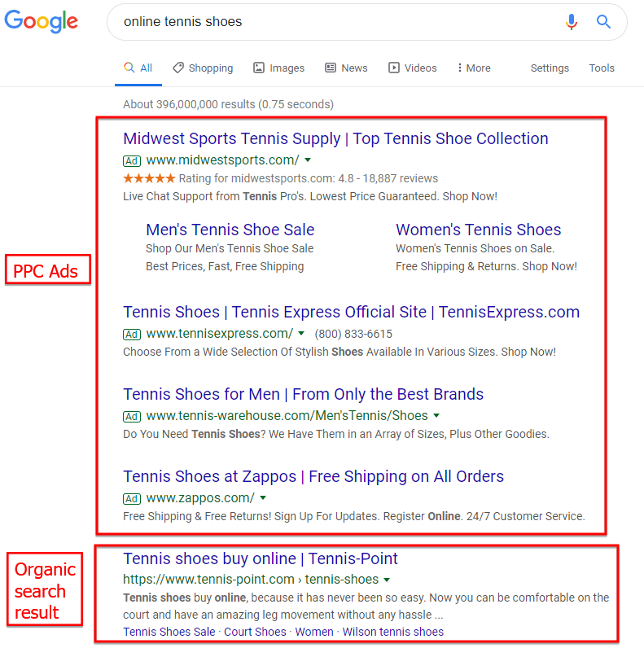Viewport: 644px width, 648px height.
Task: Click the Images picture icon
Action: pos(259,68)
